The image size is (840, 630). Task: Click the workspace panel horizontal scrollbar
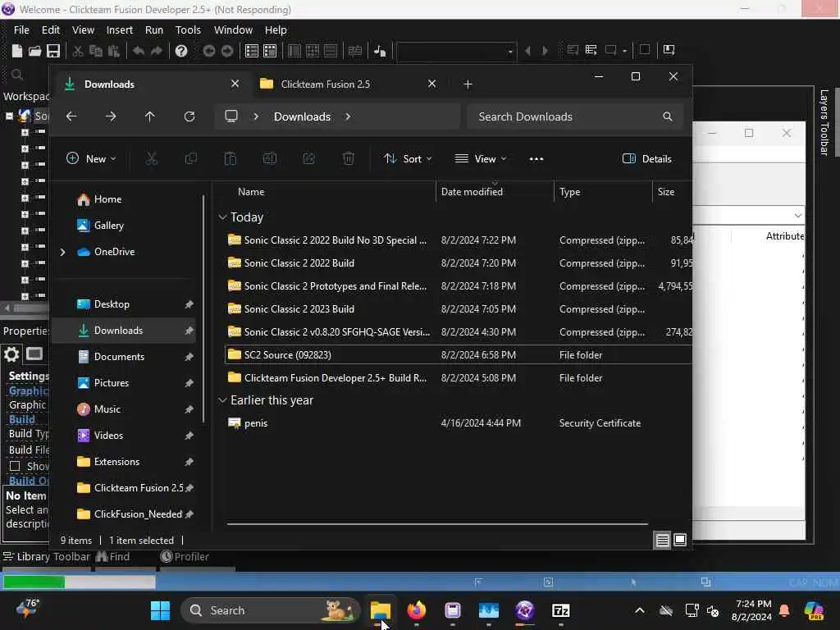point(25,308)
